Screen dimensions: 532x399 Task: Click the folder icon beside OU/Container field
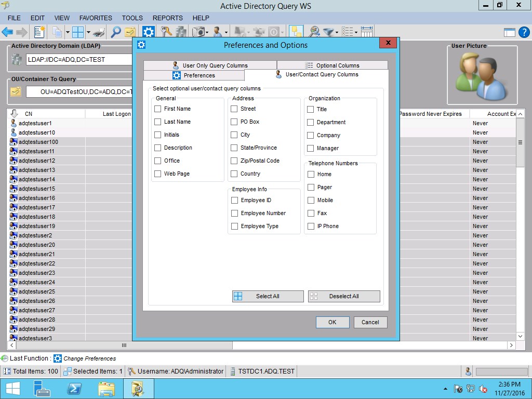pyautogui.click(x=16, y=91)
